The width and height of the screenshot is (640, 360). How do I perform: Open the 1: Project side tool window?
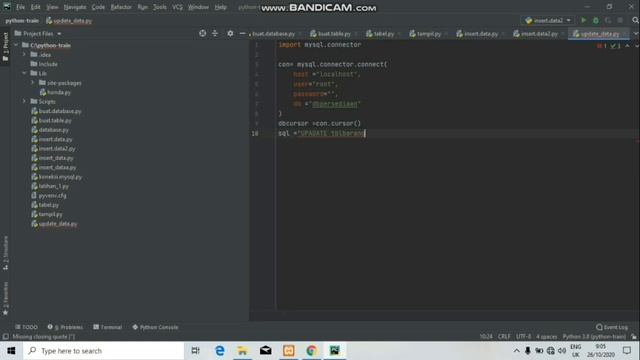(x=5, y=47)
